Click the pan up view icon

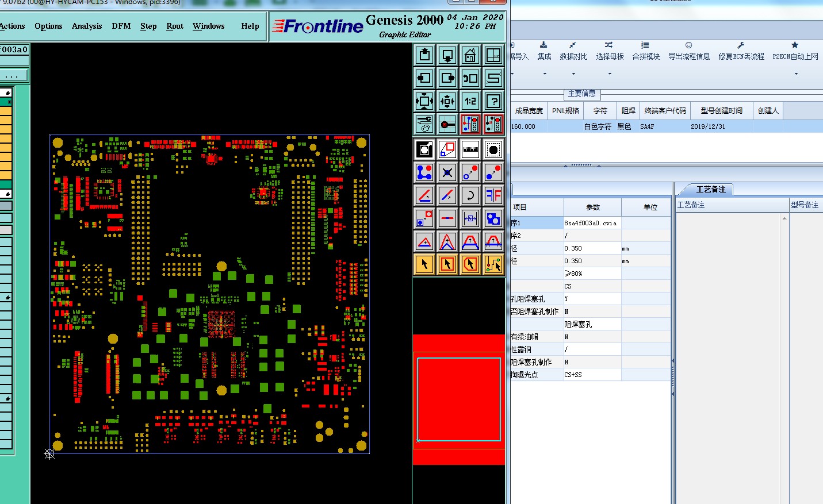click(x=424, y=55)
